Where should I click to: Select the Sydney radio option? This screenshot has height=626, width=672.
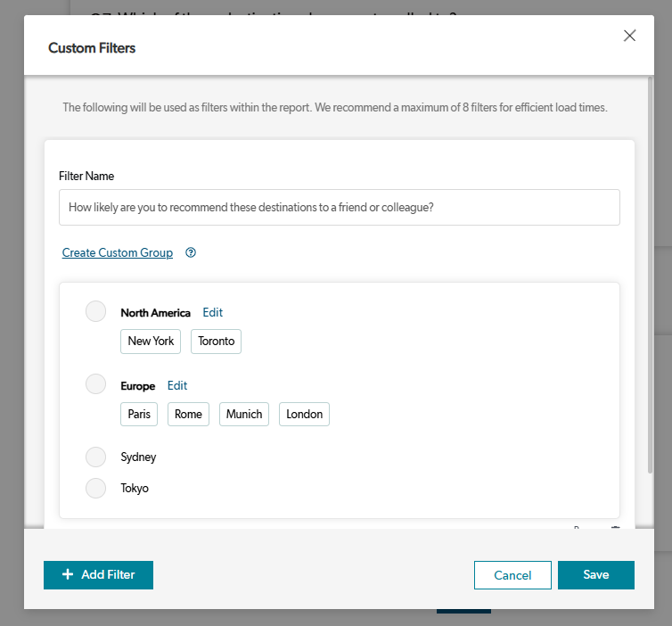[x=95, y=457]
